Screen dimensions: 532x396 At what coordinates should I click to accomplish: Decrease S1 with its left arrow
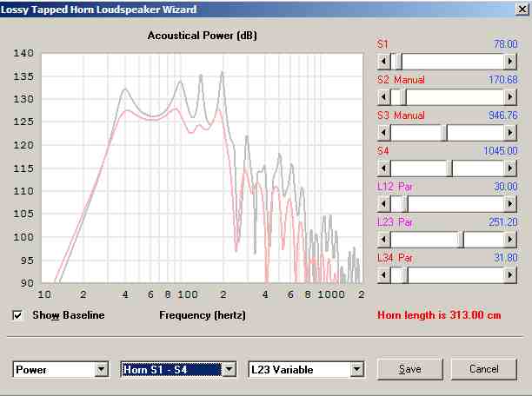383,62
